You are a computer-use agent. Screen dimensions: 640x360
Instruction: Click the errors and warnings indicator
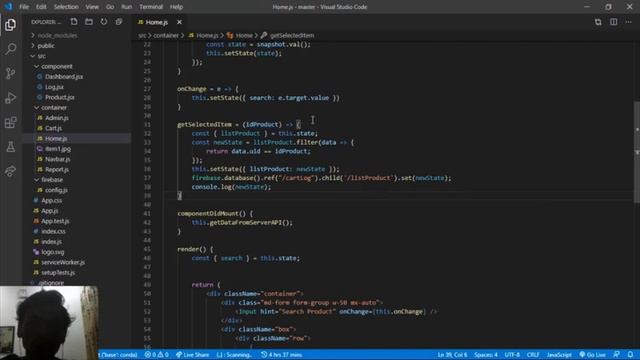click(156, 355)
